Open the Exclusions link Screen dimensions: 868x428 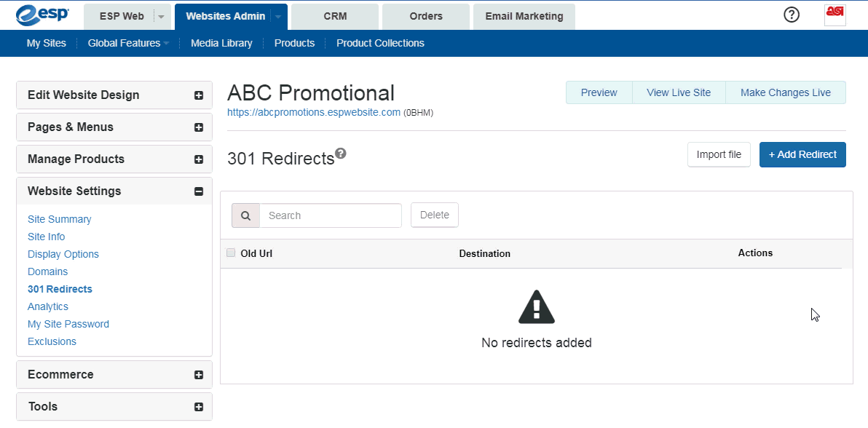coord(52,341)
